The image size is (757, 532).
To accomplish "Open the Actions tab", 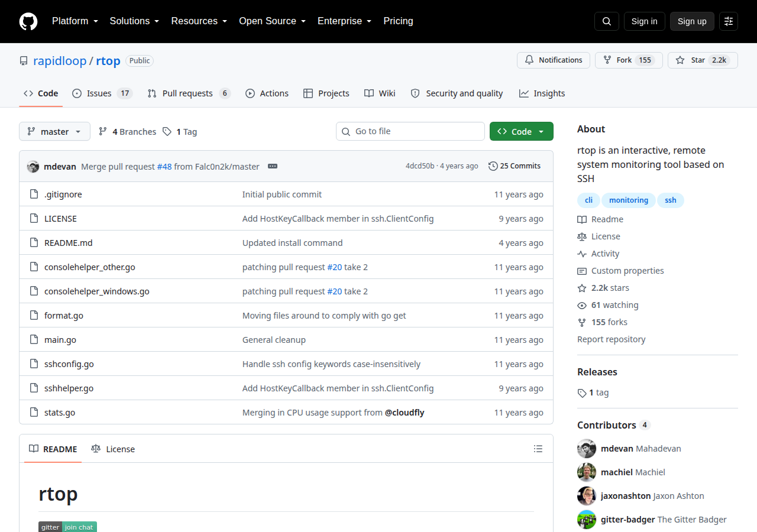I will point(267,93).
